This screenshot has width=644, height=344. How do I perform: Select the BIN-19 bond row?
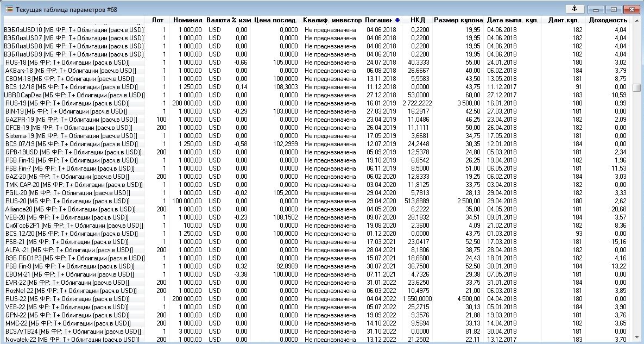[x=316, y=111]
